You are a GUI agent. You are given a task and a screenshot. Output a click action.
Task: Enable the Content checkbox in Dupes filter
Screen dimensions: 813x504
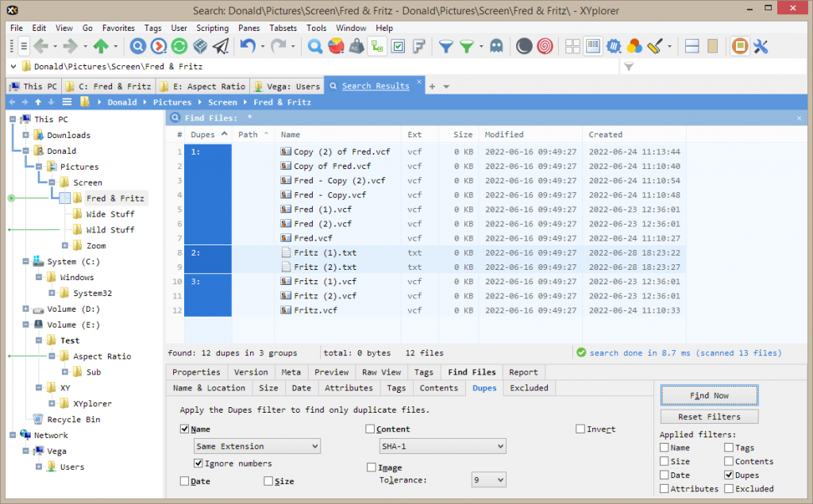(372, 429)
